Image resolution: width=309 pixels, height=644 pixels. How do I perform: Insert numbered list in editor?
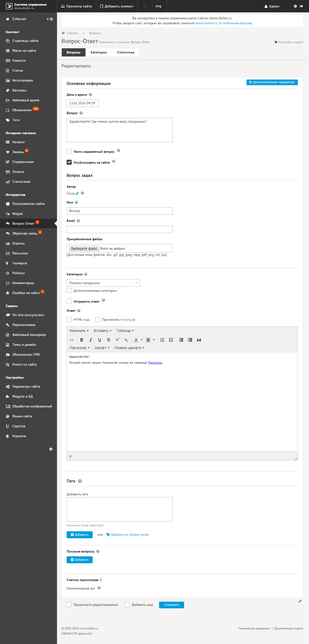coord(162,340)
